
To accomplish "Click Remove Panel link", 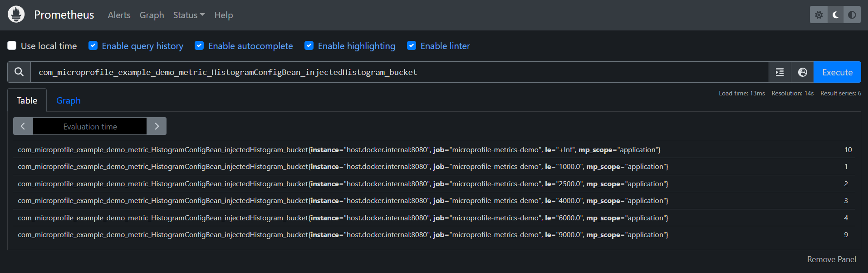I will click(831, 259).
